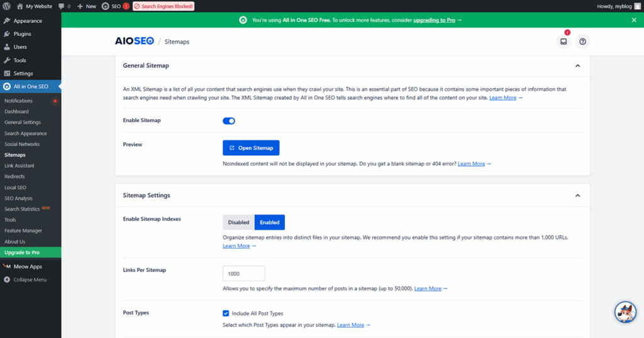Click the user avatar in admin bar
This screenshot has height=338, width=644.
click(637, 6)
